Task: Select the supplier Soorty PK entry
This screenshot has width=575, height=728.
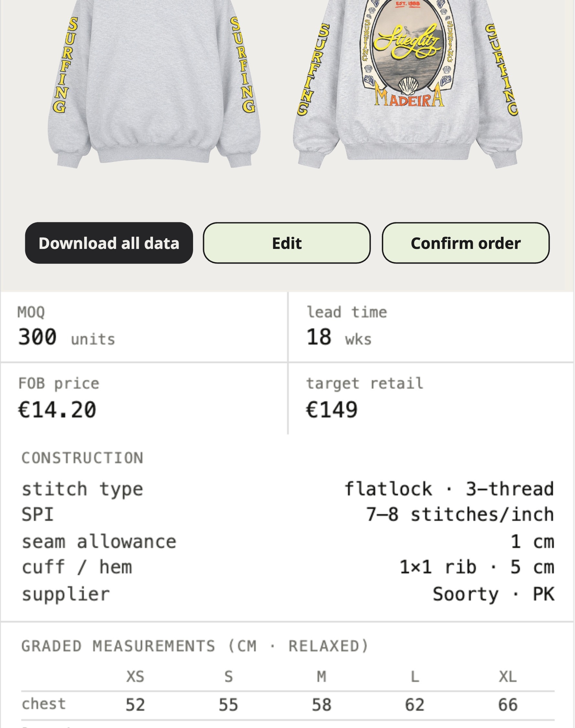Action: point(493,594)
